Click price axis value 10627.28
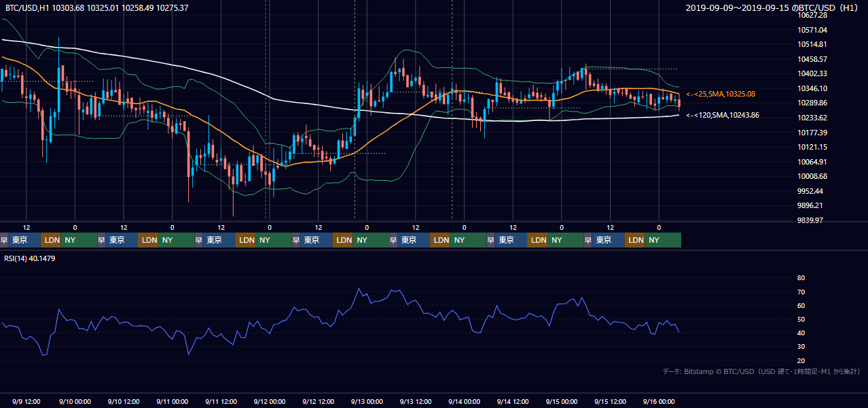Viewport: 868px width, 408px height. click(x=812, y=15)
